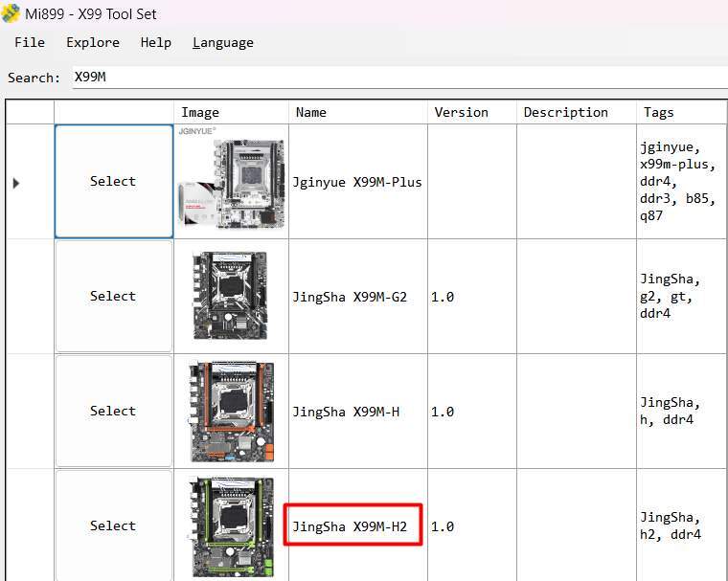
Task: Click version 1.0 in the X99M-H2 row
Action: pos(442,526)
